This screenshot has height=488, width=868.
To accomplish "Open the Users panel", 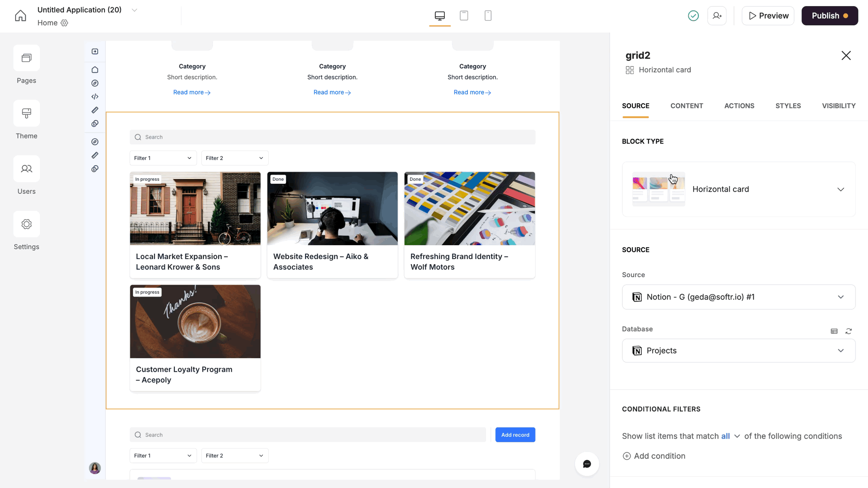I will [x=26, y=169].
